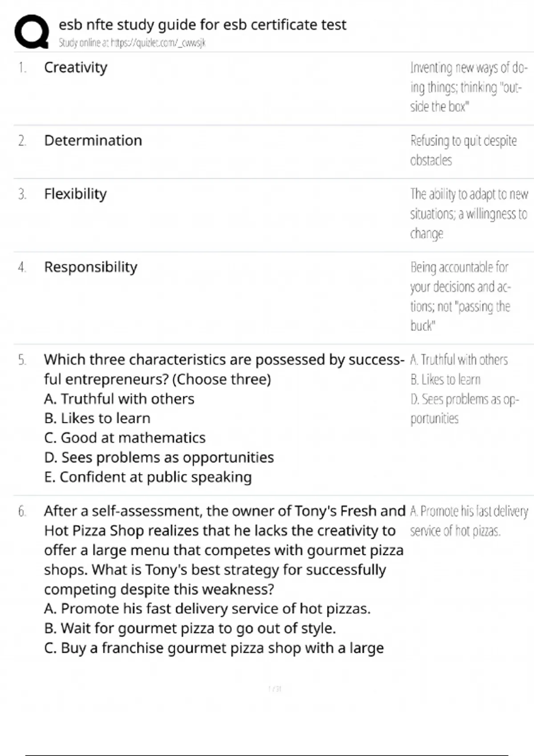Click the study guide title heading
Screen dimensions: 534x756
tap(202, 25)
